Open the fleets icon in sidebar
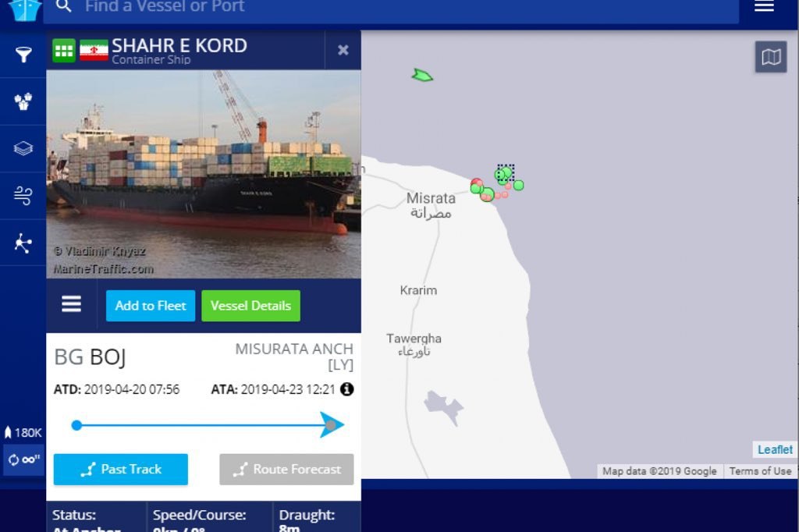Viewport: 799px width, 532px height. tap(23, 101)
